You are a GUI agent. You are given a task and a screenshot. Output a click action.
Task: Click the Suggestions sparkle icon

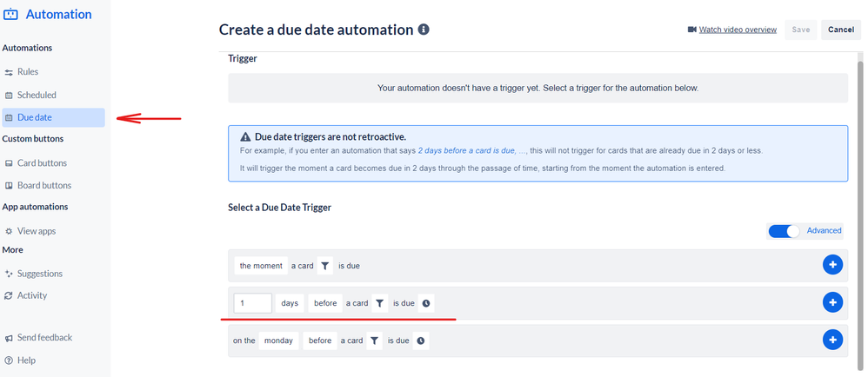pyautogui.click(x=9, y=274)
